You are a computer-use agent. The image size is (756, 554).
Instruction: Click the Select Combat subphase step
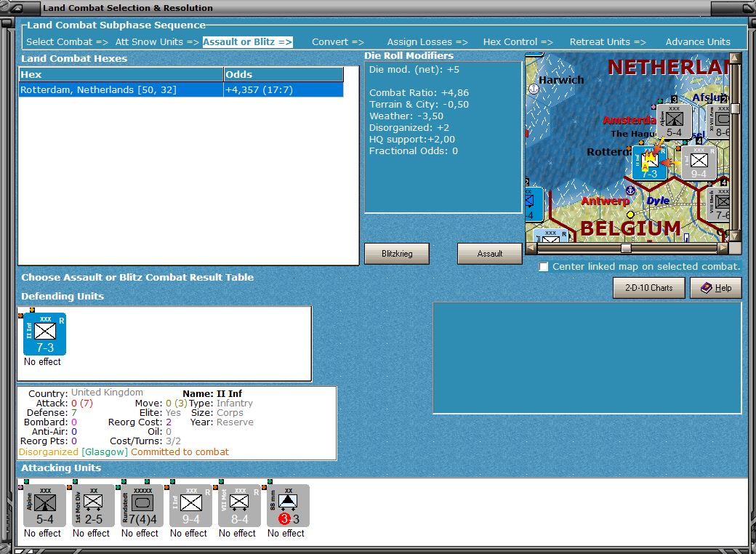point(67,42)
